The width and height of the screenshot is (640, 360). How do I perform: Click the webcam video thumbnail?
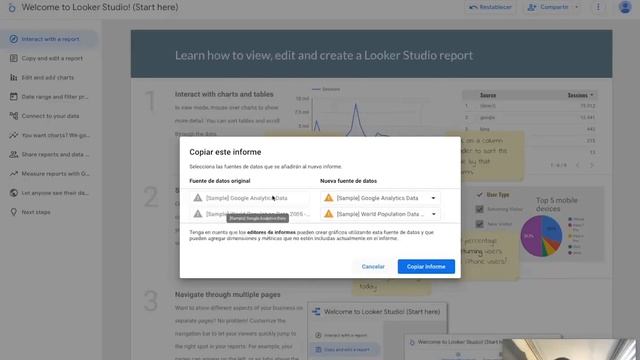(569, 349)
